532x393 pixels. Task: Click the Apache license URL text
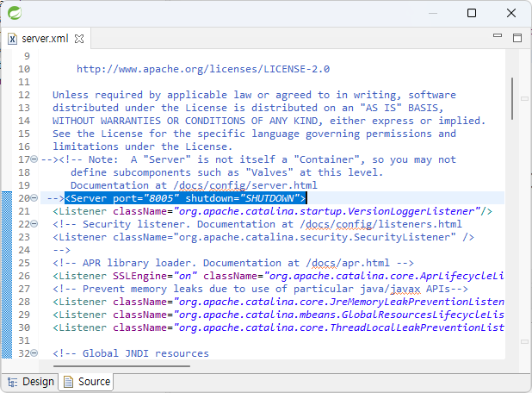pos(203,69)
